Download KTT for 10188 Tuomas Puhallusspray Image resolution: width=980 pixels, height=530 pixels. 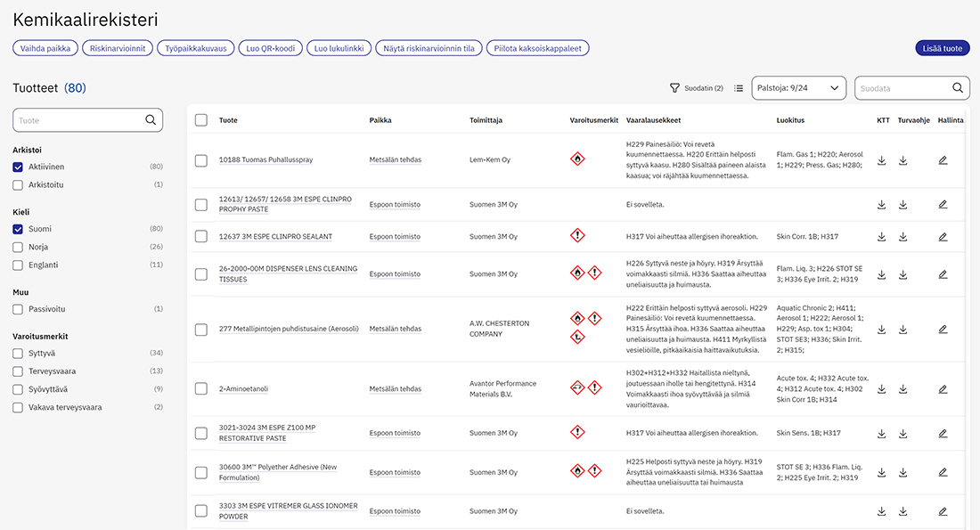[881, 160]
